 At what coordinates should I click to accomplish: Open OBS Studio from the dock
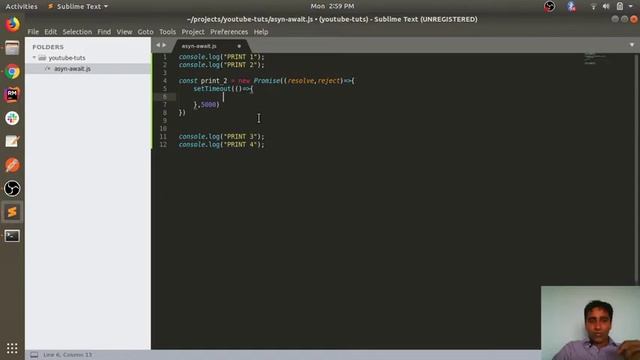pos(12,189)
